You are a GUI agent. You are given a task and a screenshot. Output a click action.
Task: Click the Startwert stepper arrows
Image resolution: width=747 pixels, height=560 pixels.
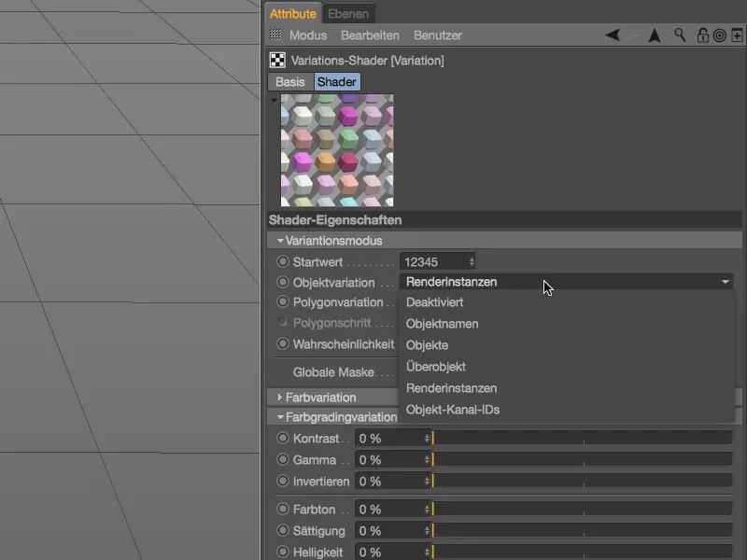pos(472,262)
